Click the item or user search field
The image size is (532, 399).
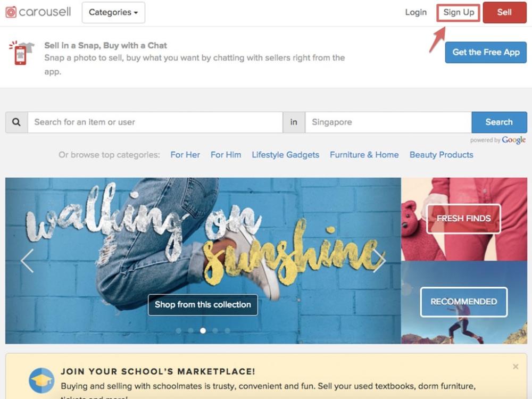pos(155,122)
